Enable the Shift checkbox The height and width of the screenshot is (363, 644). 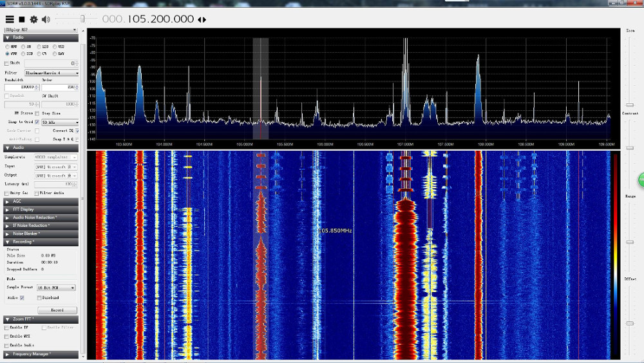pos(6,63)
